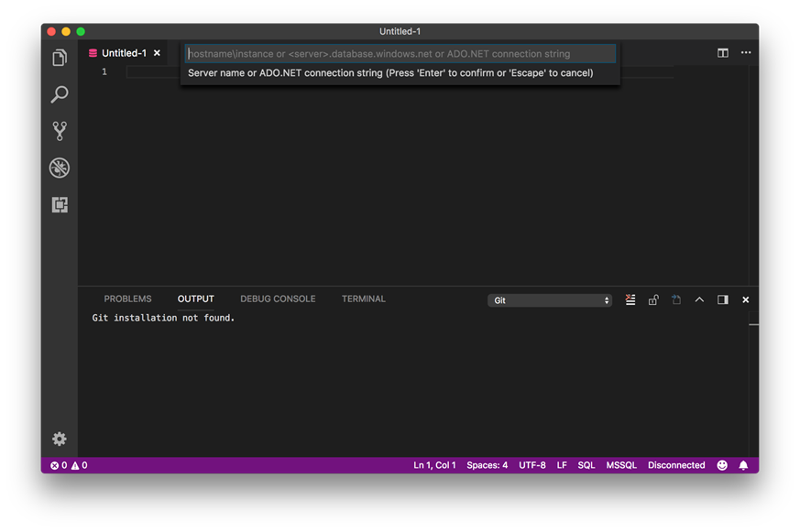Open the Debug view in activity bar
The width and height of the screenshot is (800, 532).
coord(60,168)
